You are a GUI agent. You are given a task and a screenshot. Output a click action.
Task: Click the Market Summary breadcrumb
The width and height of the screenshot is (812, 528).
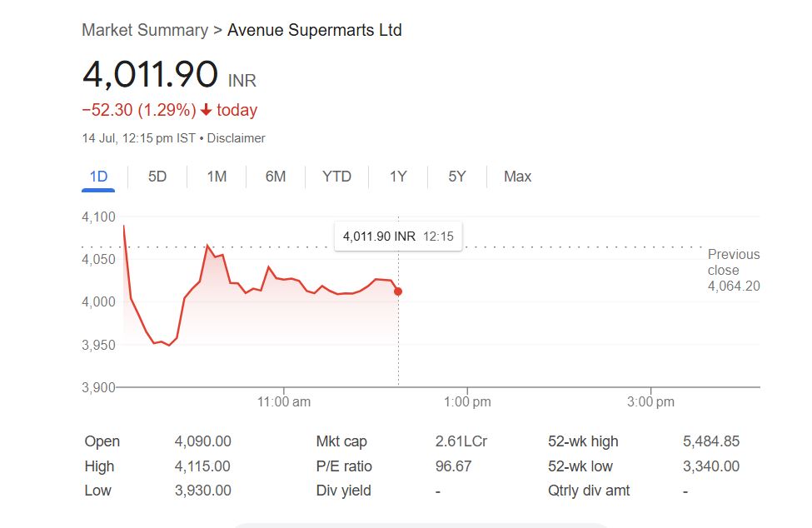[145, 30]
